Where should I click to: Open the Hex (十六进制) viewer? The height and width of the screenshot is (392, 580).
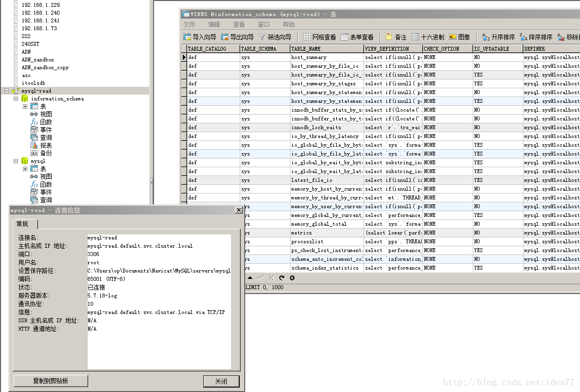tap(428, 37)
